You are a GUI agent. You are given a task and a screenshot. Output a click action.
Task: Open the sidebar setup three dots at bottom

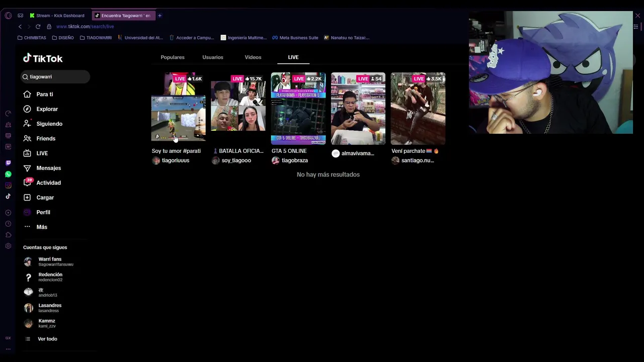8,348
